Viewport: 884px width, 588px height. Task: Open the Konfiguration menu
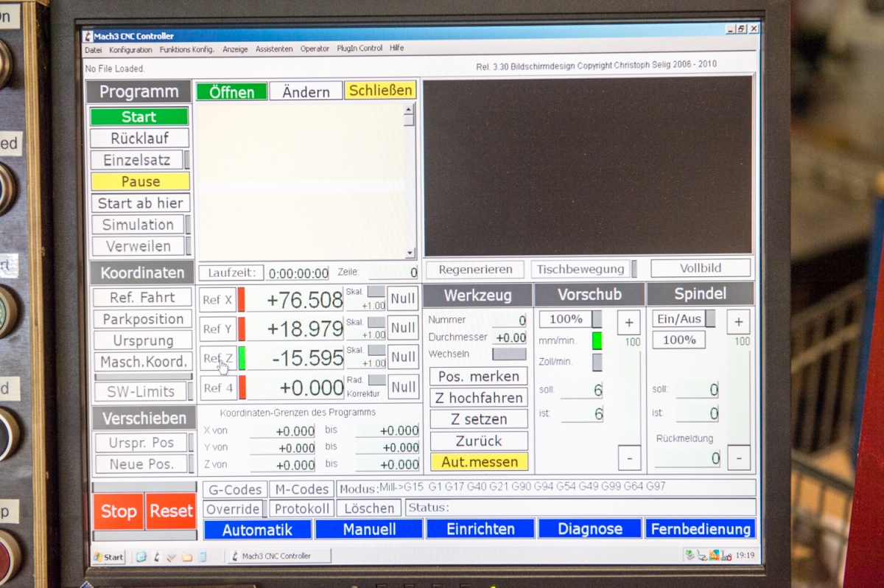130,49
